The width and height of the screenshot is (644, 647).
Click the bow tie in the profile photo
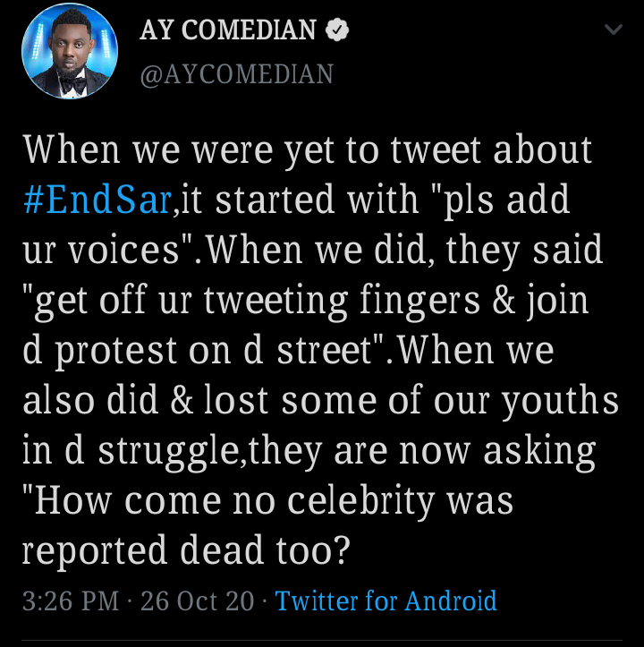73,85
